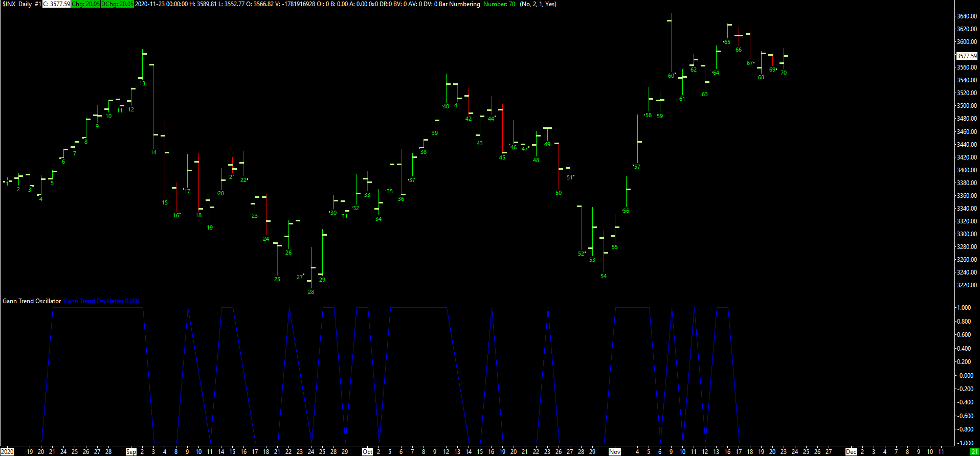Click the $INX symbol in the chart header
The height and width of the screenshot is (456, 980).
[x=9, y=4]
